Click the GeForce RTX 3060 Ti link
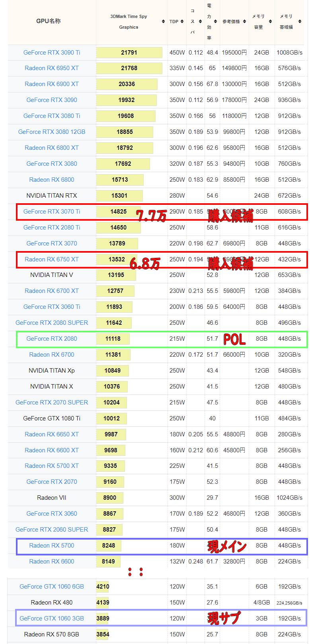Viewport: 310px width, 644px height. (52, 307)
